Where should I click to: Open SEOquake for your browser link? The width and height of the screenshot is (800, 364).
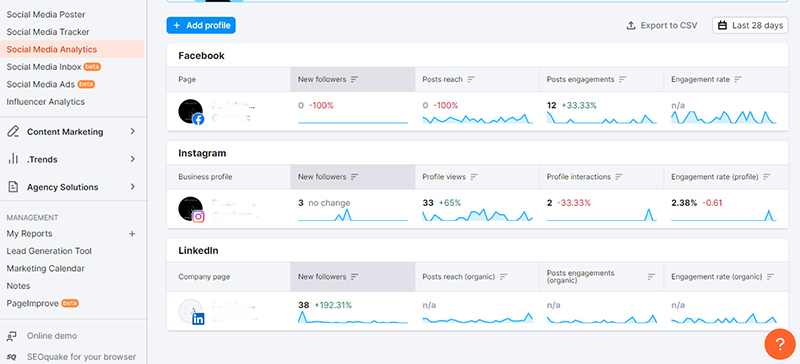81,357
